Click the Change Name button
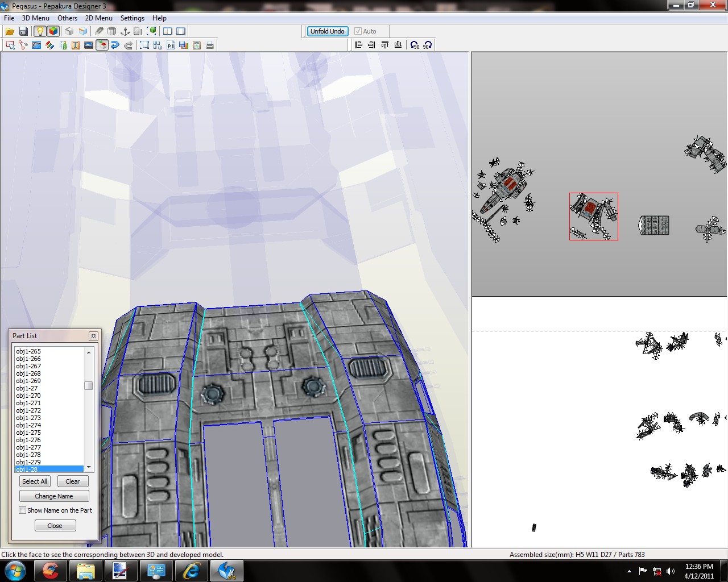This screenshot has width=728, height=582. [54, 496]
